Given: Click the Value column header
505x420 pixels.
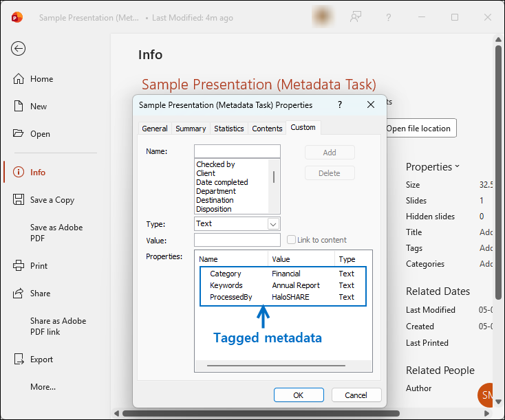Looking at the screenshot, I should [301, 259].
